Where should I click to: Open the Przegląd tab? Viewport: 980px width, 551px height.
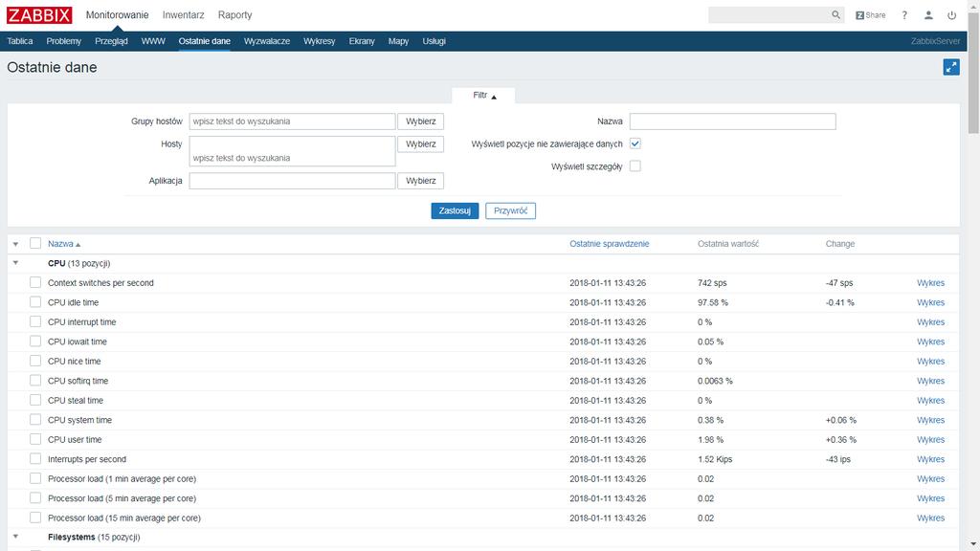point(111,41)
